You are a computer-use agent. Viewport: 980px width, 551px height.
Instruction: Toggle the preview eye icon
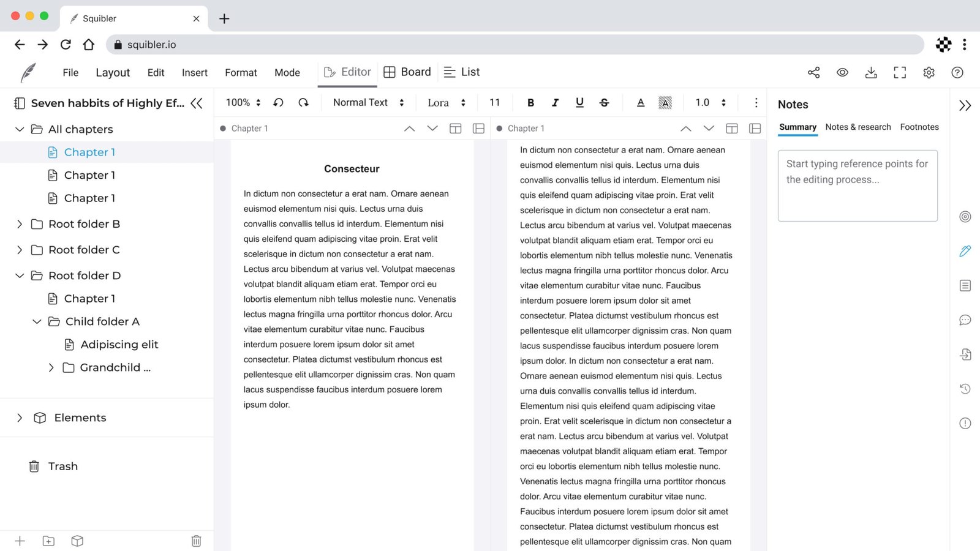842,72
